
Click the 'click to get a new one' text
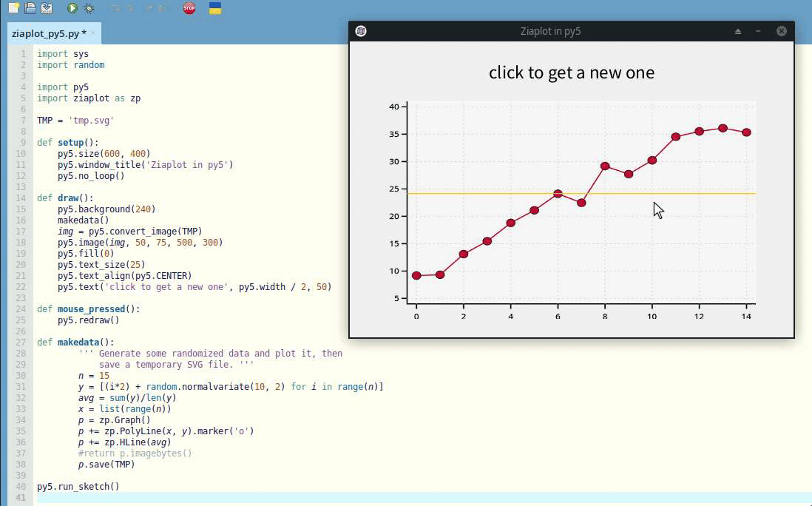point(571,72)
